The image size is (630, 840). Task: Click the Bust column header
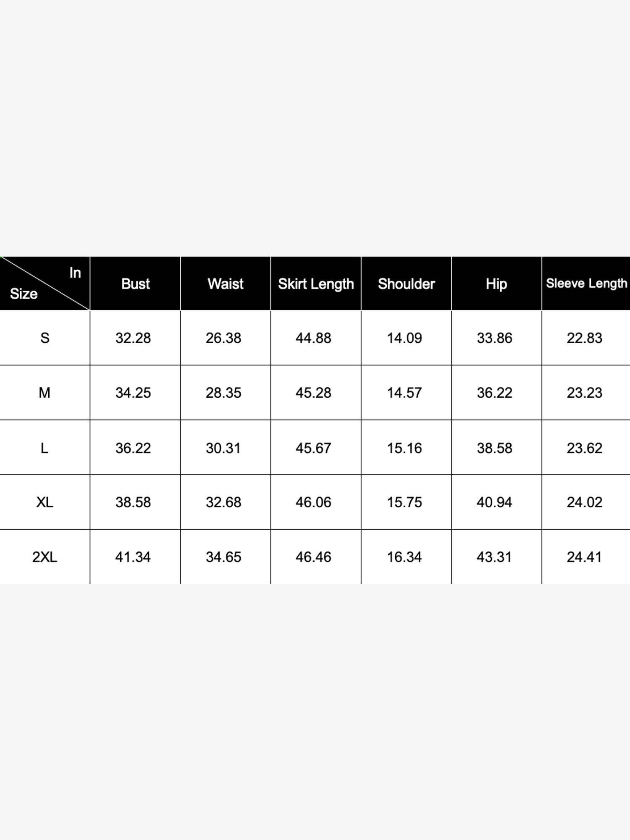135,283
